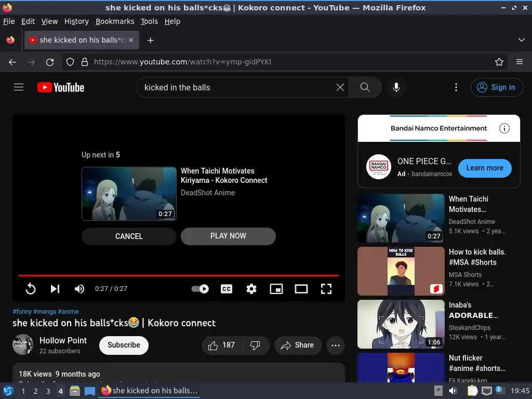
Task: Share the video via the Share button
Action: [298, 345]
